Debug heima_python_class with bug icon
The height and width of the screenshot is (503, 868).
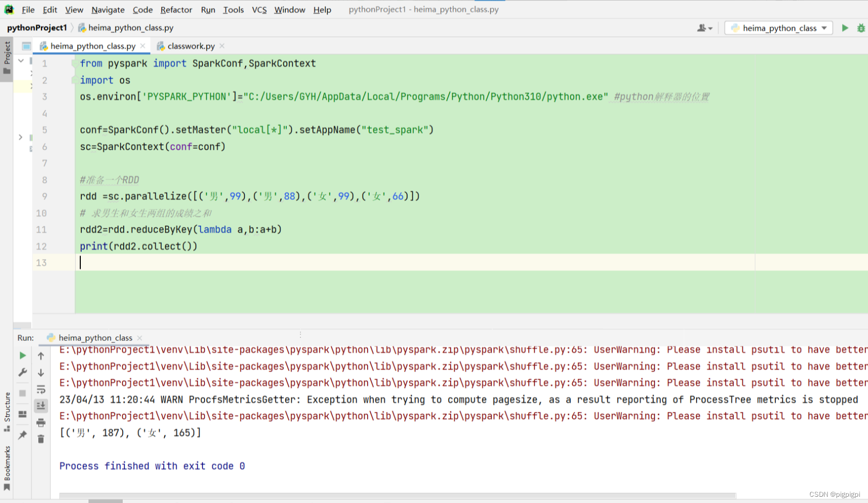tap(861, 28)
